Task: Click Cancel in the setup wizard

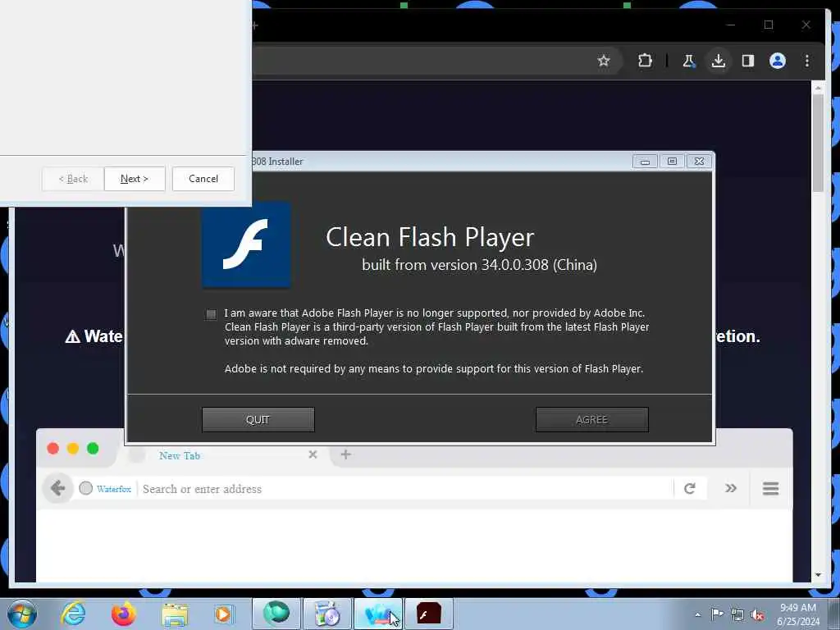Action: point(203,179)
